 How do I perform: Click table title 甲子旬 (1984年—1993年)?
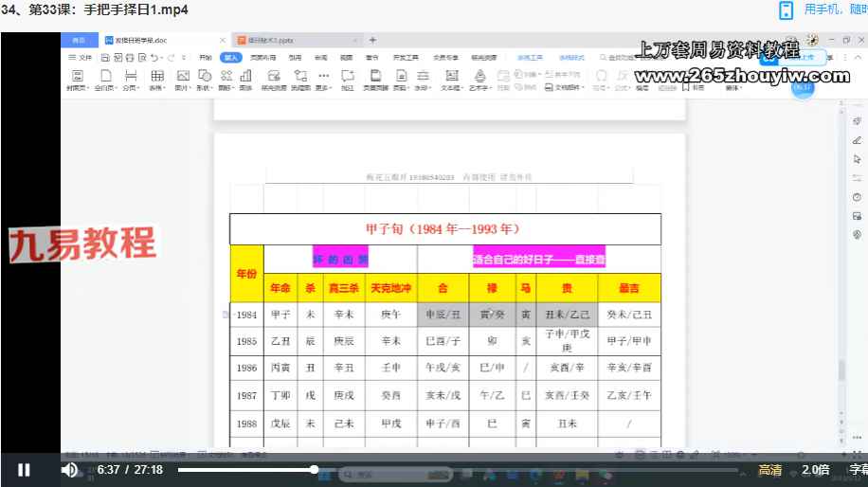pyautogui.click(x=443, y=229)
